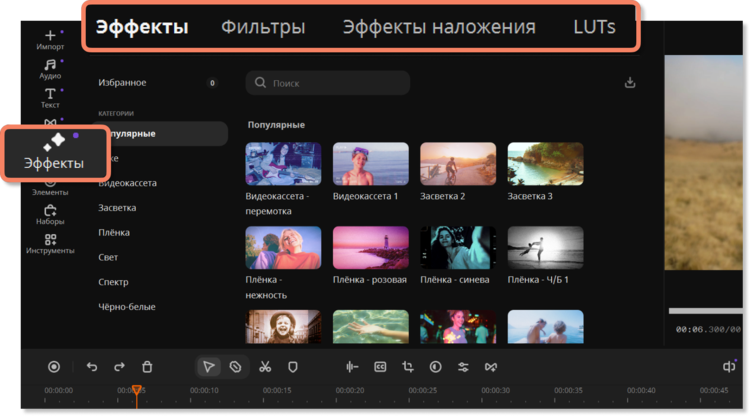The height and width of the screenshot is (416, 750).
Task: Click the trash delete icon
Action: (147, 367)
